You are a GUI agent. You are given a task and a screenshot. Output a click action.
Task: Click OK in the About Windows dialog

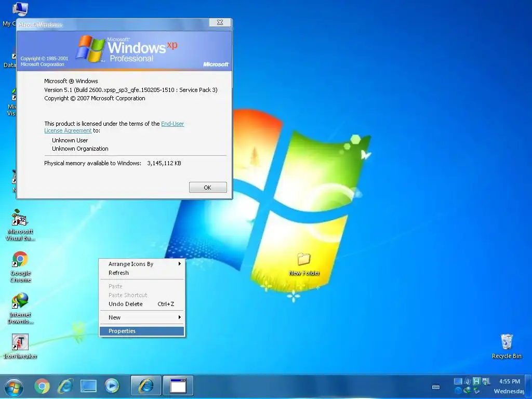click(x=208, y=187)
